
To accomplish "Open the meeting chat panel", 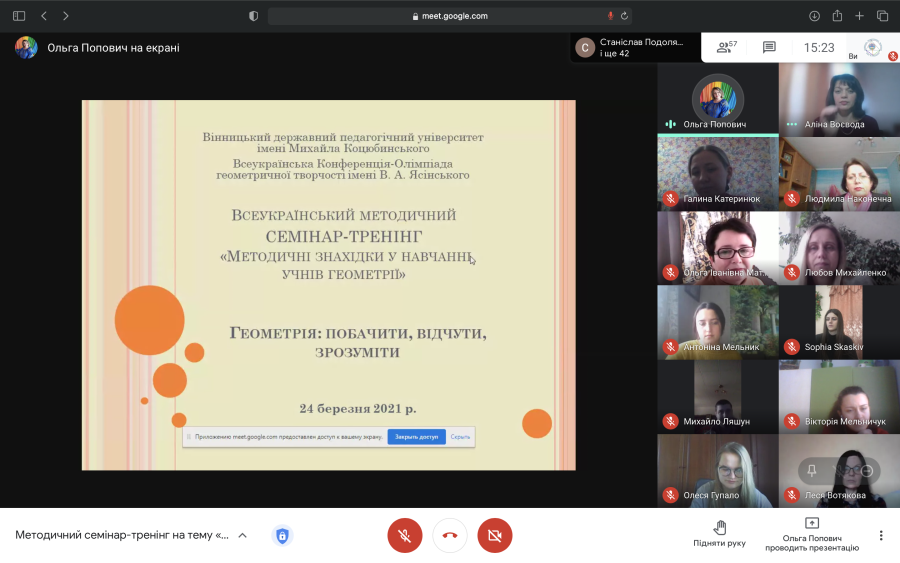I will pos(769,47).
